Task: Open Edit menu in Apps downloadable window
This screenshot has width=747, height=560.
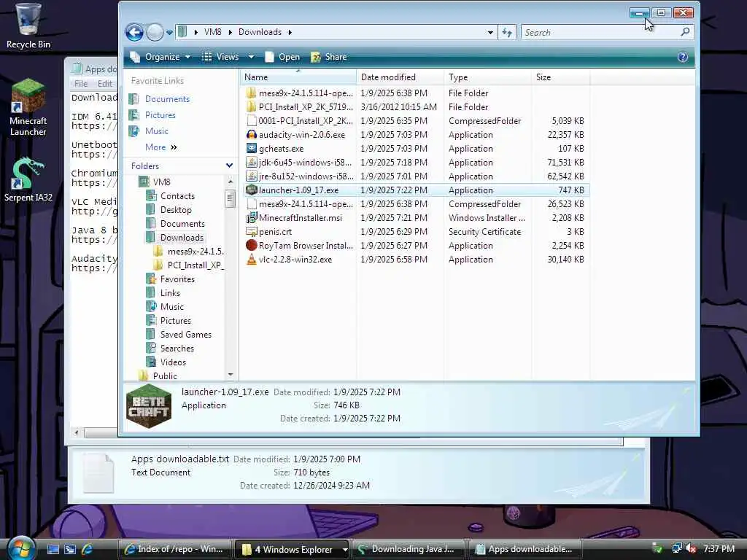Action: pyautogui.click(x=105, y=84)
